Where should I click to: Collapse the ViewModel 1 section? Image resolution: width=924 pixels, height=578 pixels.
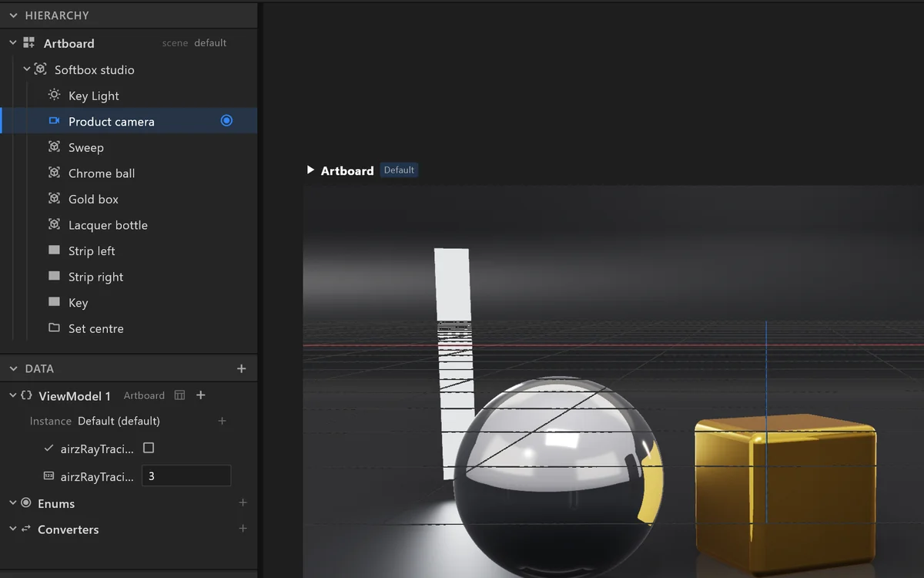click(x=13, y=395)
